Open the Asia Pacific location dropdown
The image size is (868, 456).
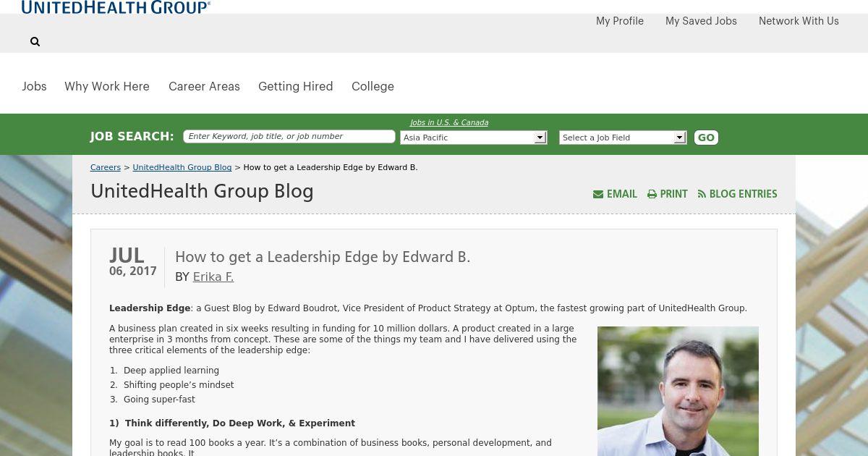coord(473,138)
